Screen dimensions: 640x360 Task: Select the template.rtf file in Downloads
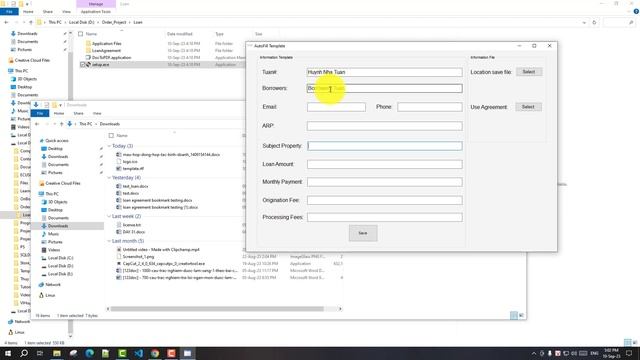coord(133,169)
